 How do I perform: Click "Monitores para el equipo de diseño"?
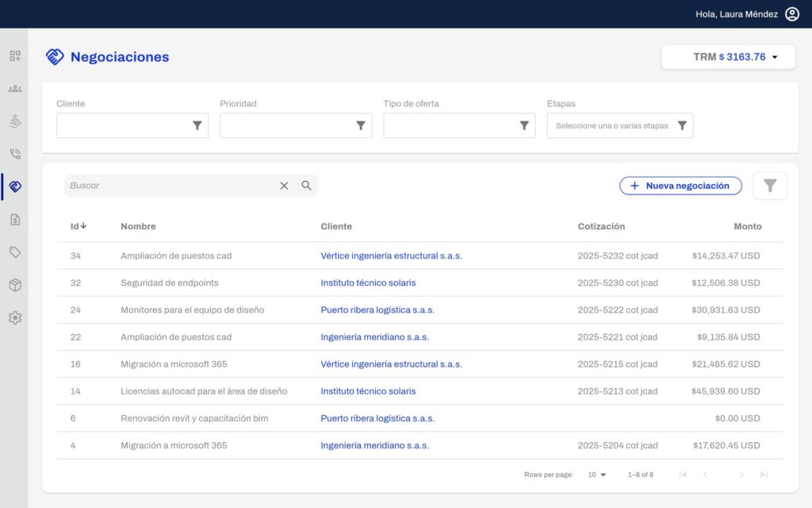pyautogui.click(x=192, y=310)
